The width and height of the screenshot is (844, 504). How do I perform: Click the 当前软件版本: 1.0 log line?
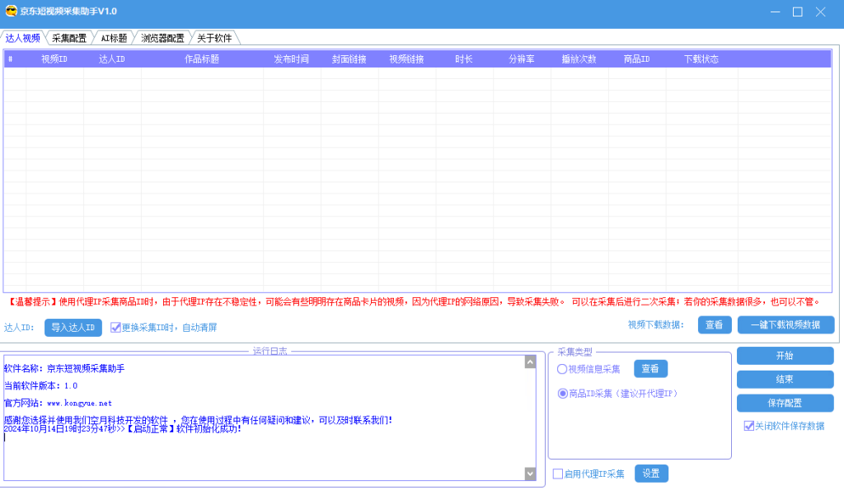(41, 385)
